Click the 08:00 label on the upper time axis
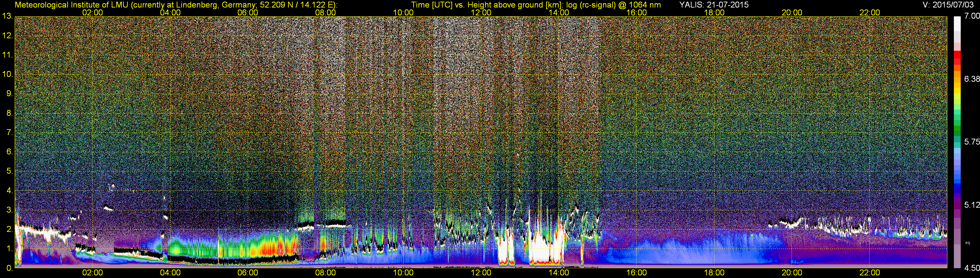The width and height of the screenshot is (980, 278). 326,12
